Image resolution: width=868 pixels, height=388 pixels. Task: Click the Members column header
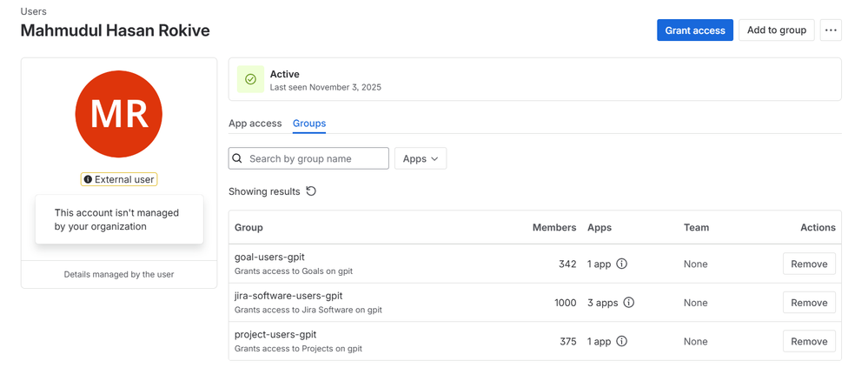554,227
